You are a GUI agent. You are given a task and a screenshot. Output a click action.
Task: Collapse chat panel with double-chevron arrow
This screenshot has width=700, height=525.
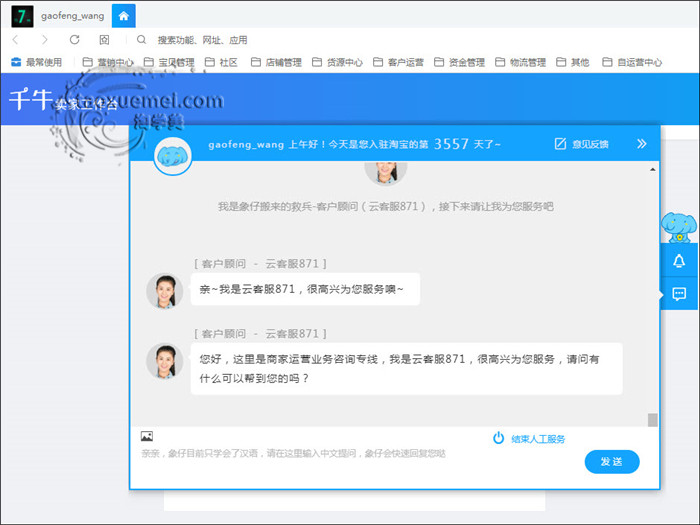(642, 144)
